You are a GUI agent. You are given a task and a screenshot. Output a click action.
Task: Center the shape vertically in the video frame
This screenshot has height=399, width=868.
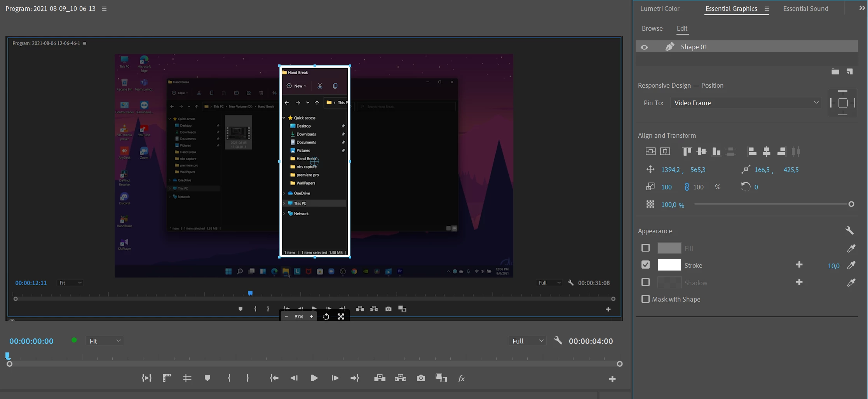pyautogui.click(x=650, y=151)
